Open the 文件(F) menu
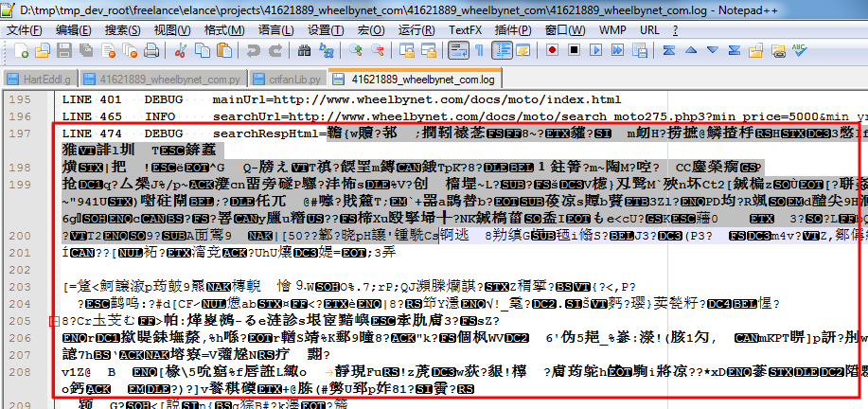The image size is (868, 409). (24, 29)
